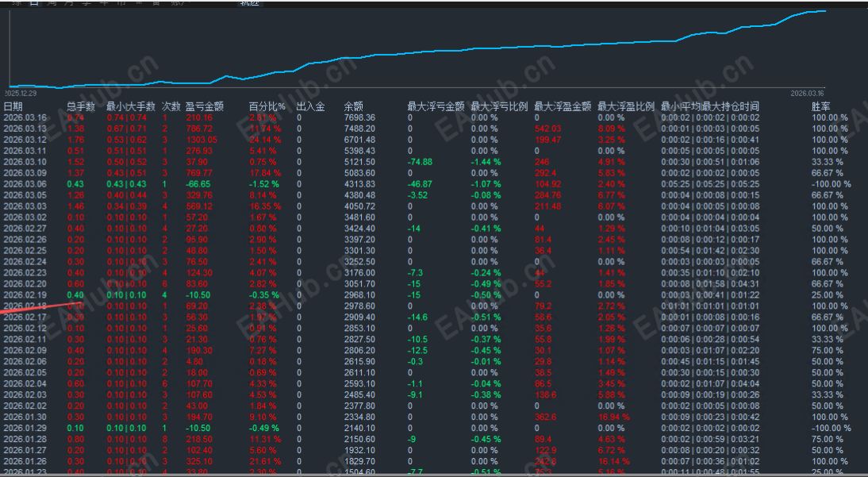Screen dimensions: 868x477
Task: Click the percentage value -1.52 %
Action: tap(264, 184)
